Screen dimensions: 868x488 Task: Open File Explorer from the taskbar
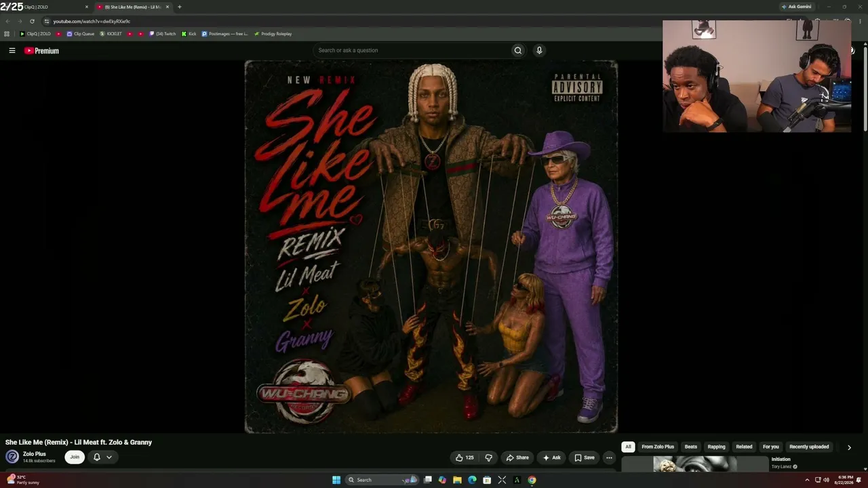click(x=457, y=480)
